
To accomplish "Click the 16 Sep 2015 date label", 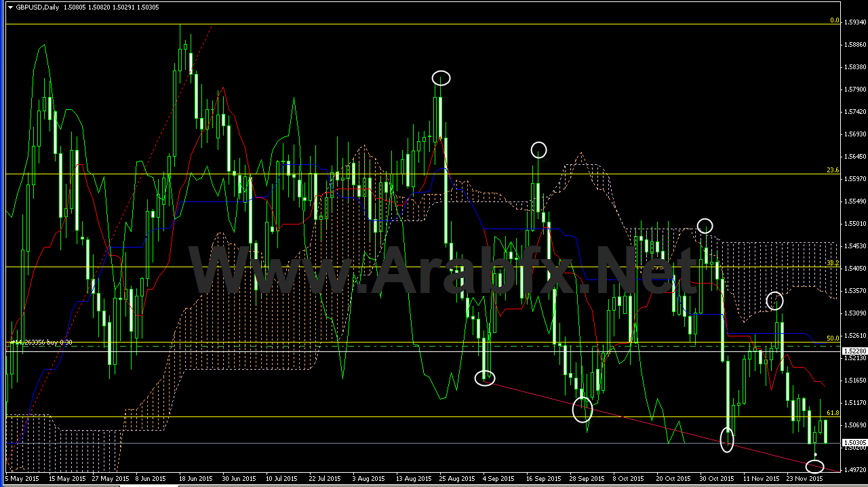I will coord(542,479).
